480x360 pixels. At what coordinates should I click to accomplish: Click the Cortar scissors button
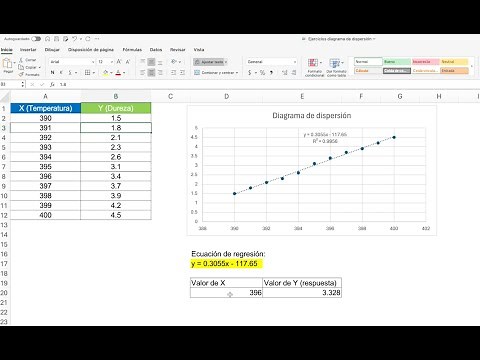[28, 60]
